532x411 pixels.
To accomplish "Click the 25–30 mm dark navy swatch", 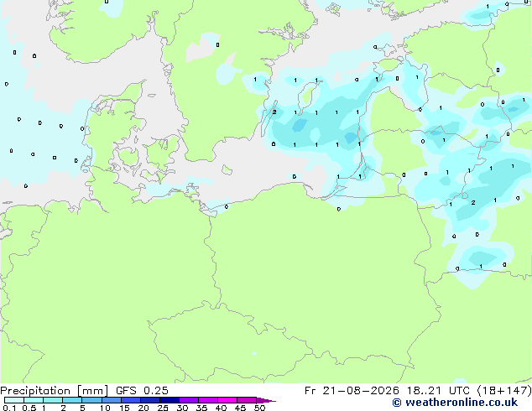I will (169, 400).
